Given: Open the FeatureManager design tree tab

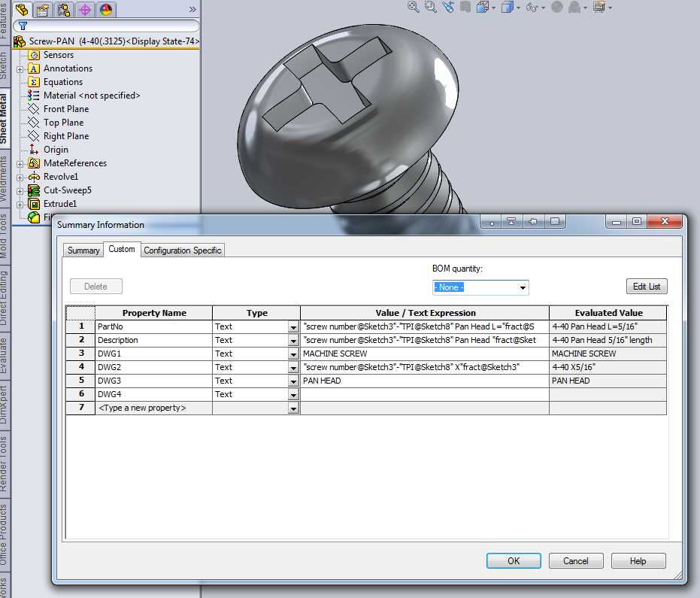Looking at the screenshot, I should pos(21,9).
